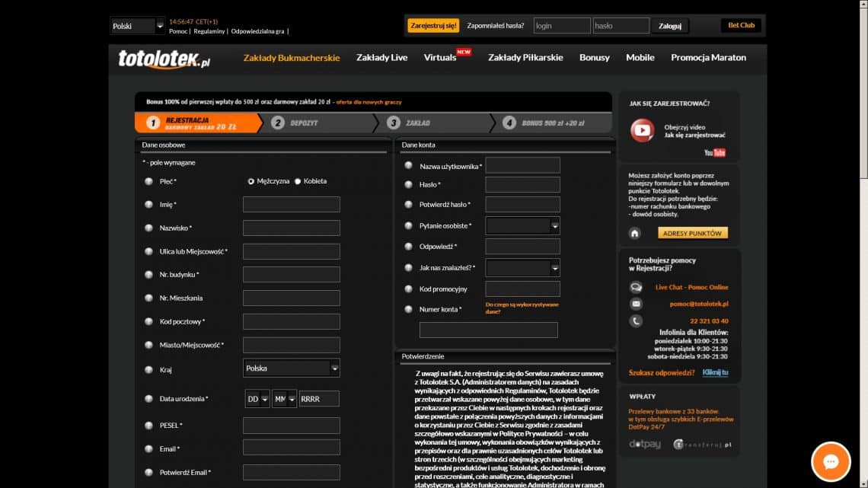Focus the login input field
868x488 pixels.
pyautogui.click(x=562, y=25)
